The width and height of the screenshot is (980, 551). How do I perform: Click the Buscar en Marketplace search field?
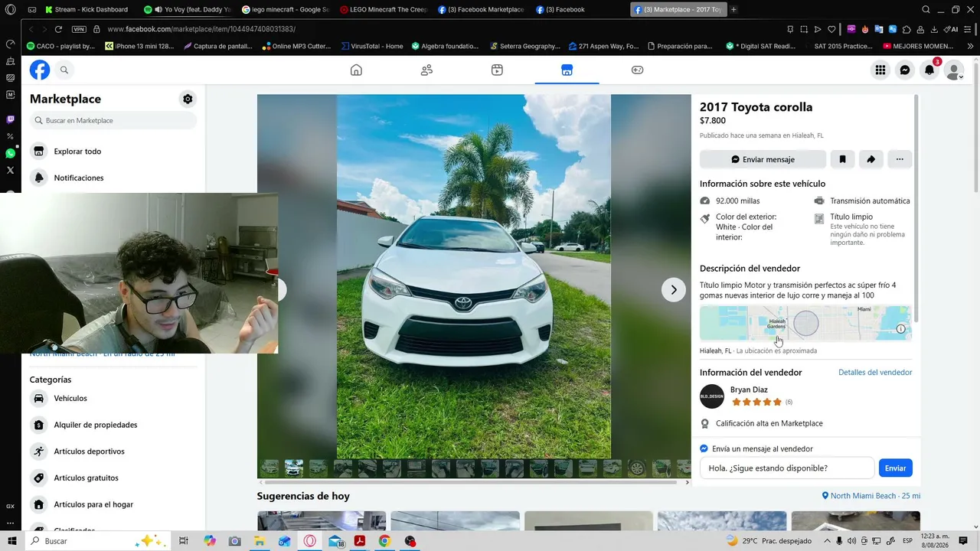pos(113,120)
